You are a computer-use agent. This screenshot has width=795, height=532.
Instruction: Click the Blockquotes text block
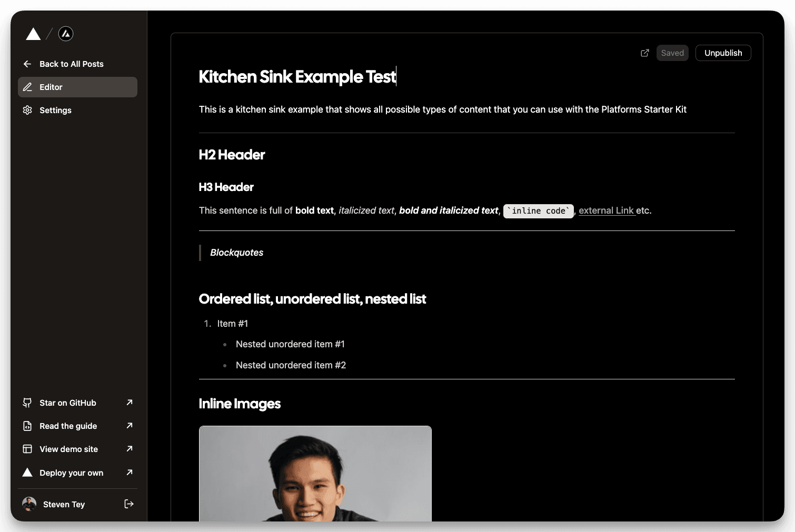pyautogui.click(x=237, y=253)
